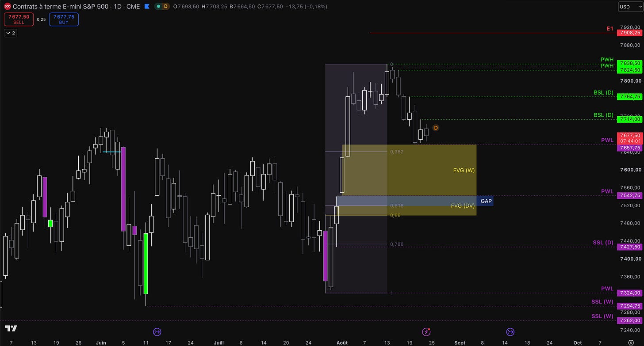This screenshot has height=346, width=644.
Task: Click the Août date axis label
Action: point(342,342)
